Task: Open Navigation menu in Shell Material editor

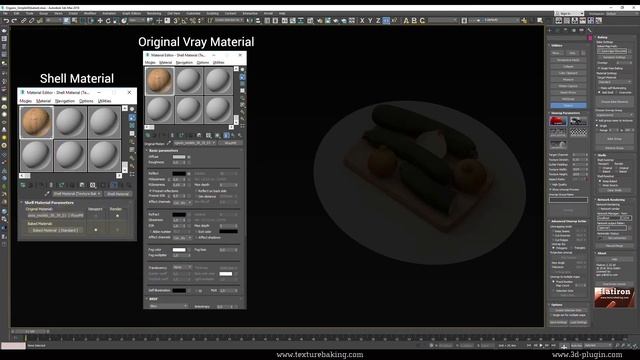Action: pyautogui.click(x=65, y=101)
